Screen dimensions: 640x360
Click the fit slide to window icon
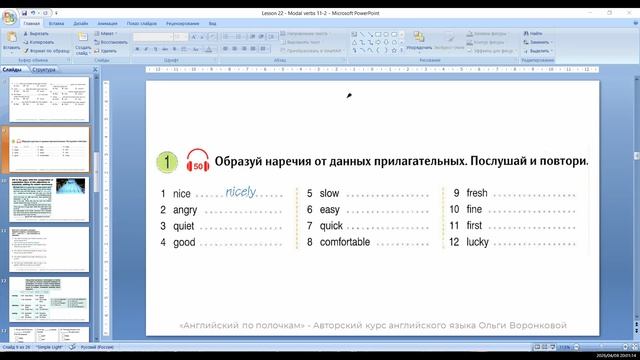click(635, 347)
